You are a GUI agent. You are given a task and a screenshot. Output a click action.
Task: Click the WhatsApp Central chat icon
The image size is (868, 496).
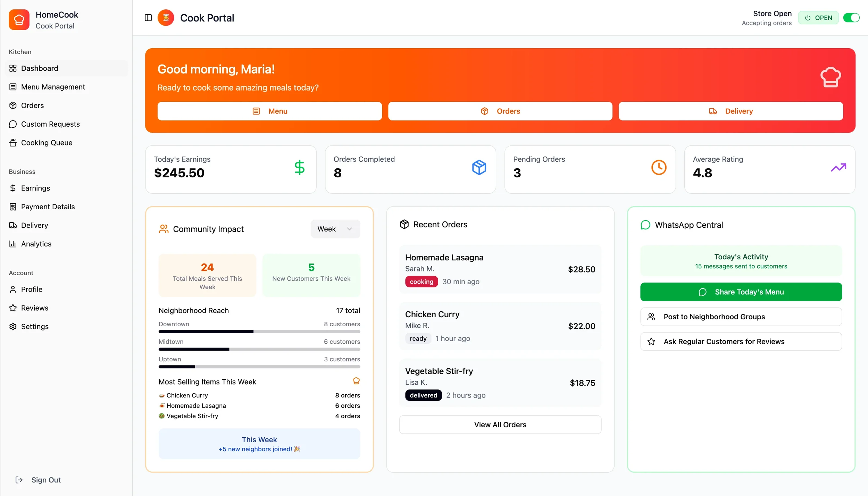[645, 225]
